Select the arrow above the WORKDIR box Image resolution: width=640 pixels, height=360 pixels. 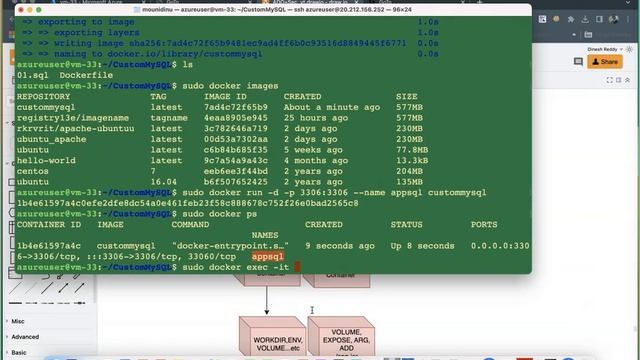[267, 300]
